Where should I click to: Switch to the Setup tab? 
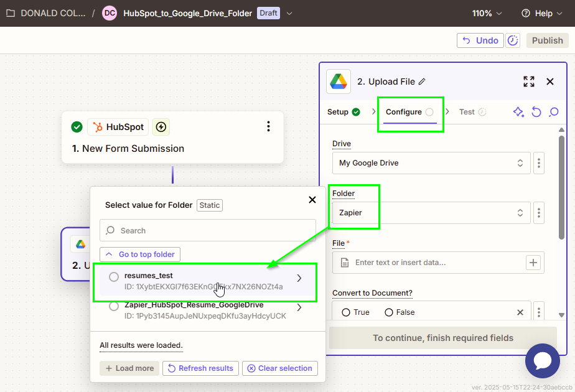344,112
